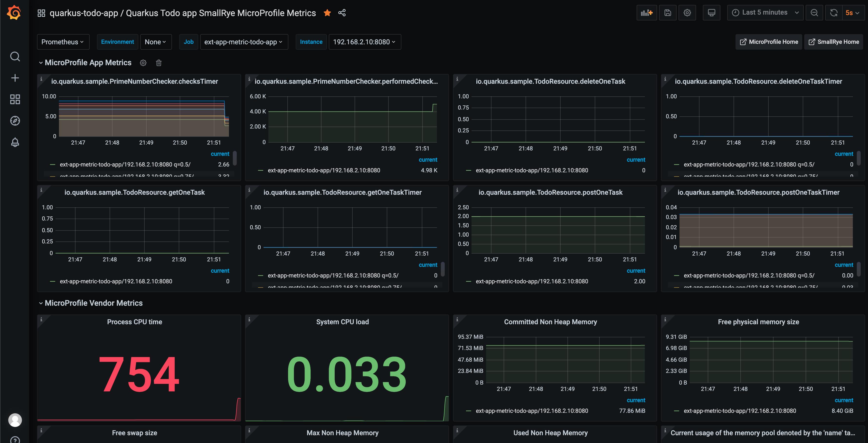Delete the MicroProfile App Metrics row with trash icon
The width and height of the screenshot is (868, 443).
(159, 63)
